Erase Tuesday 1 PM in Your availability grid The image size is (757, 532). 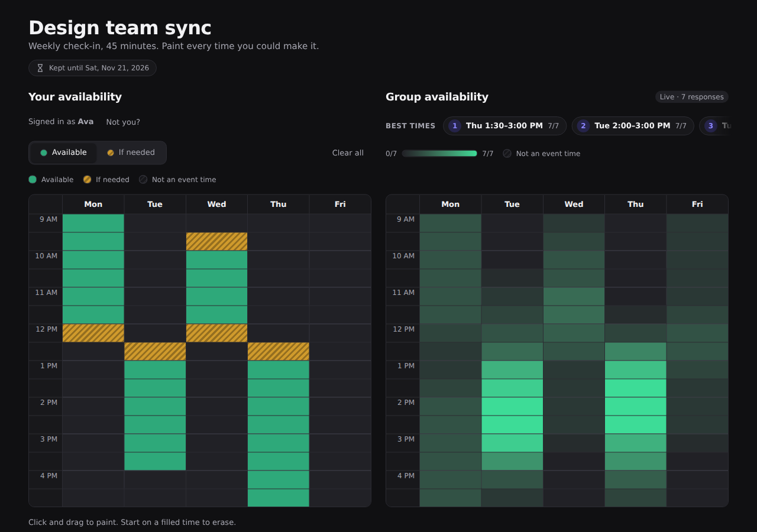pos(155,369)
